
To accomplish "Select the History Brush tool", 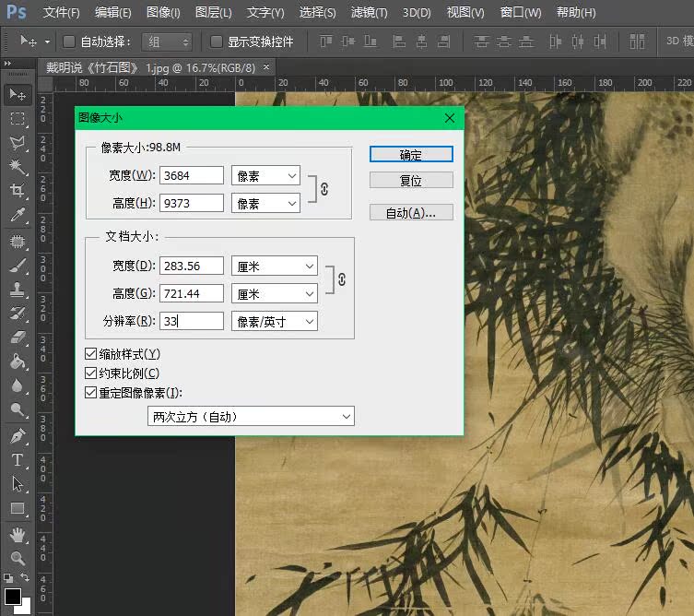I will tap(18, 314).
